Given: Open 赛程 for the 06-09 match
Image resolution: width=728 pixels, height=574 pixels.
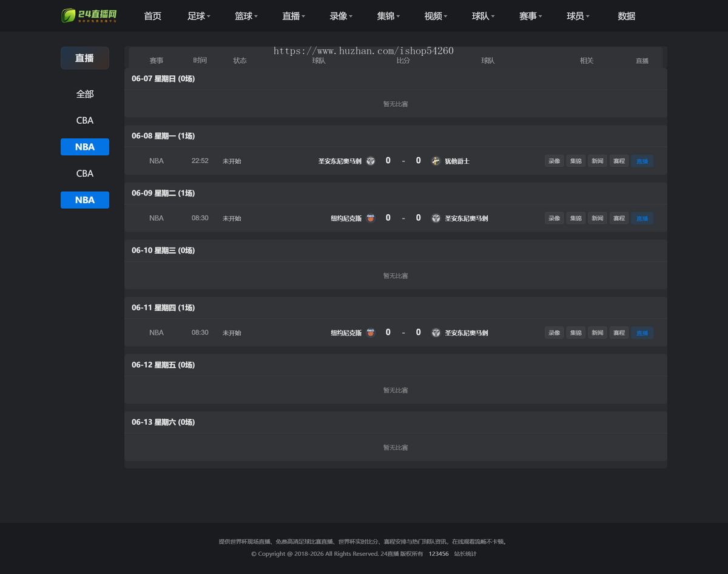Looking at the screenshot, I should pos(619,218).
